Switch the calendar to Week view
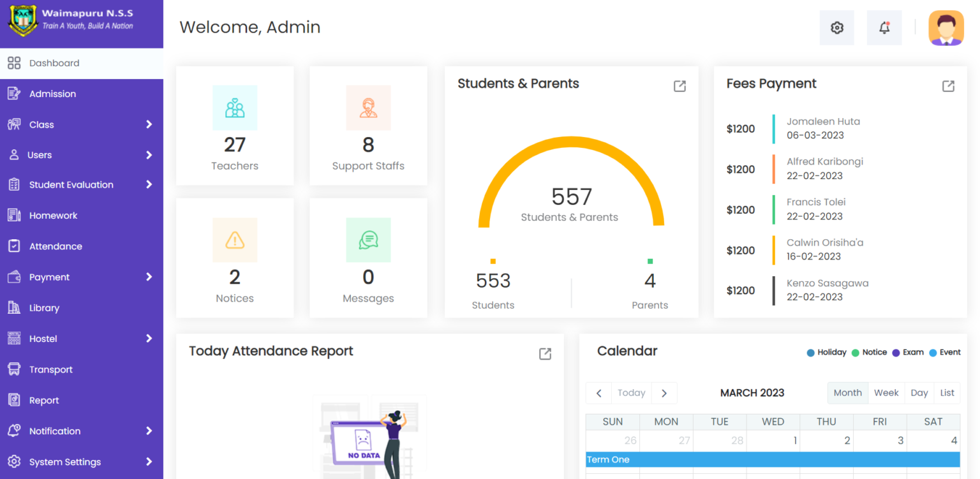This screenshot has height=479, width=980. pos(886,393)
